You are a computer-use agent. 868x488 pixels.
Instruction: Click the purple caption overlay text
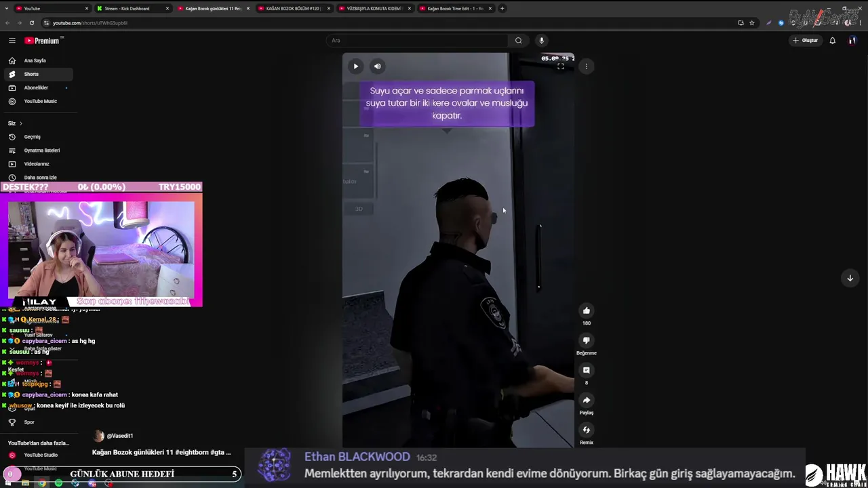point(447,103)
